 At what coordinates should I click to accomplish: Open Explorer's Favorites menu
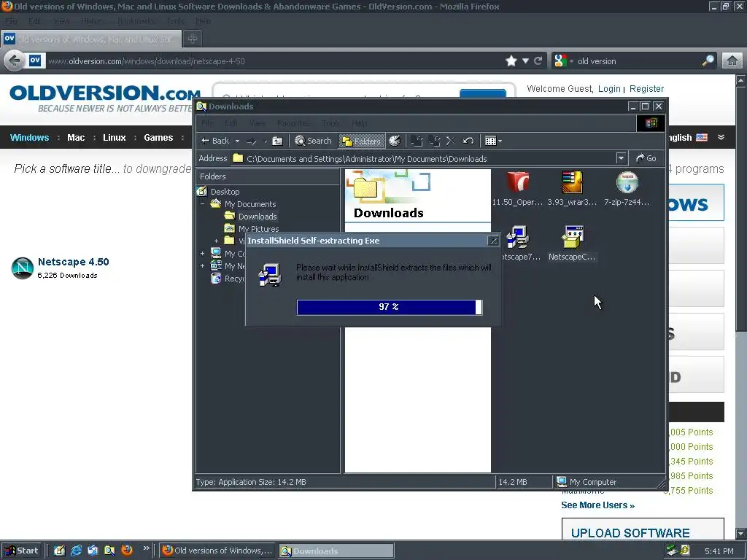293,123
